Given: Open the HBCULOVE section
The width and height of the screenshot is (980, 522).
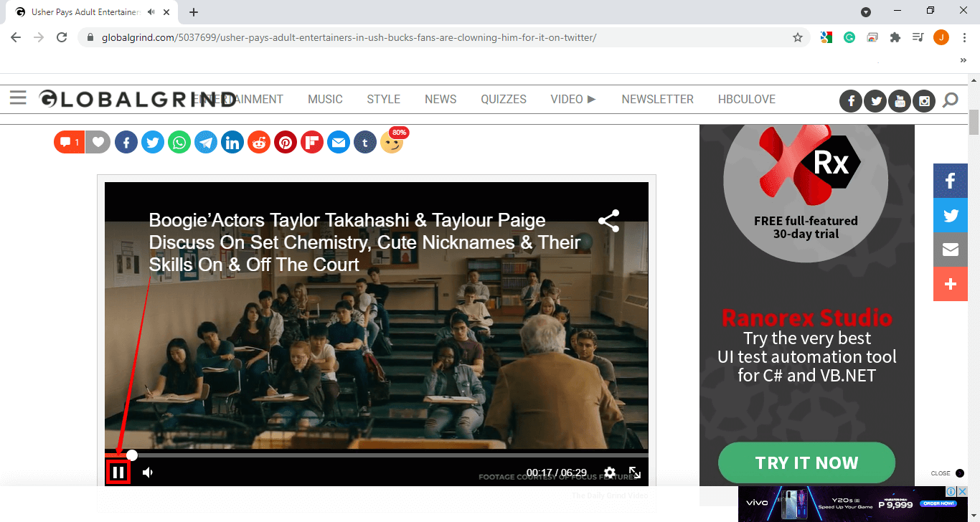Looking at the screenshot, I should pos(747,99).
